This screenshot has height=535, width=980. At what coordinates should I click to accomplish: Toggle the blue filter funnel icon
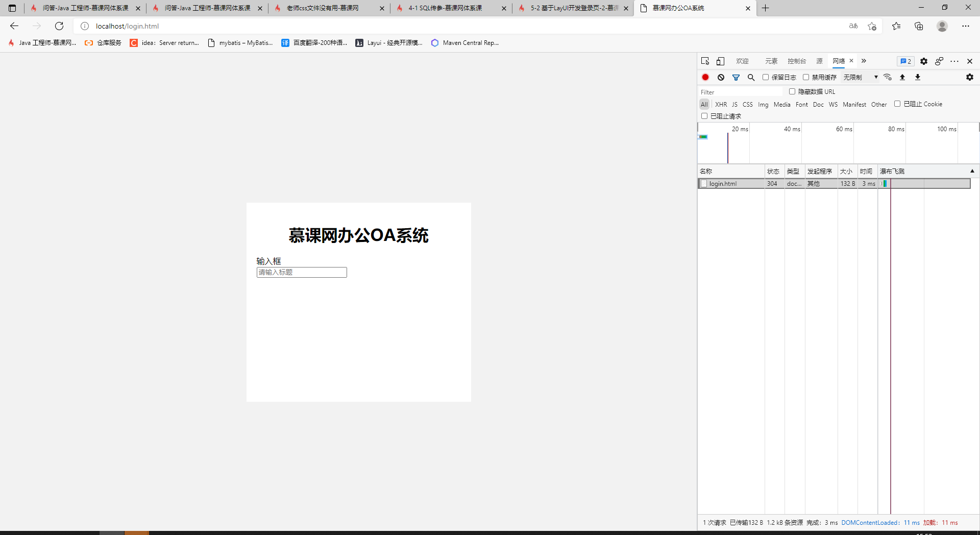tap(736, 77)
